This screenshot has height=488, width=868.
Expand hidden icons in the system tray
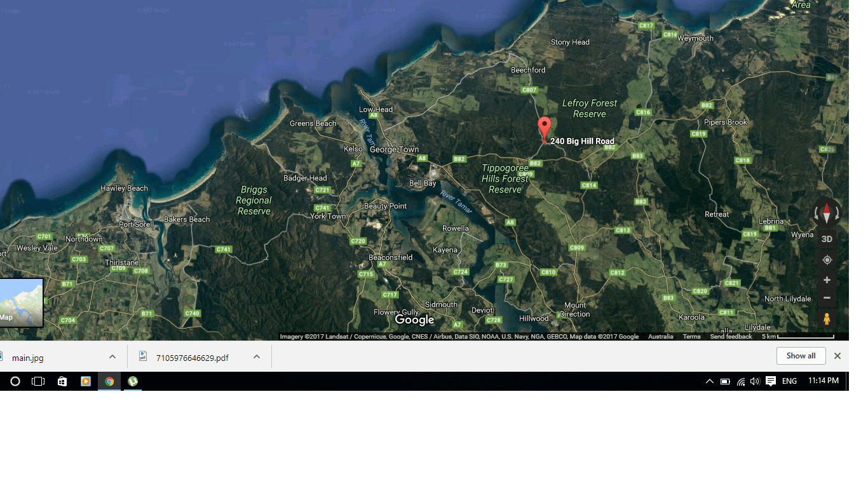point(709,381)
